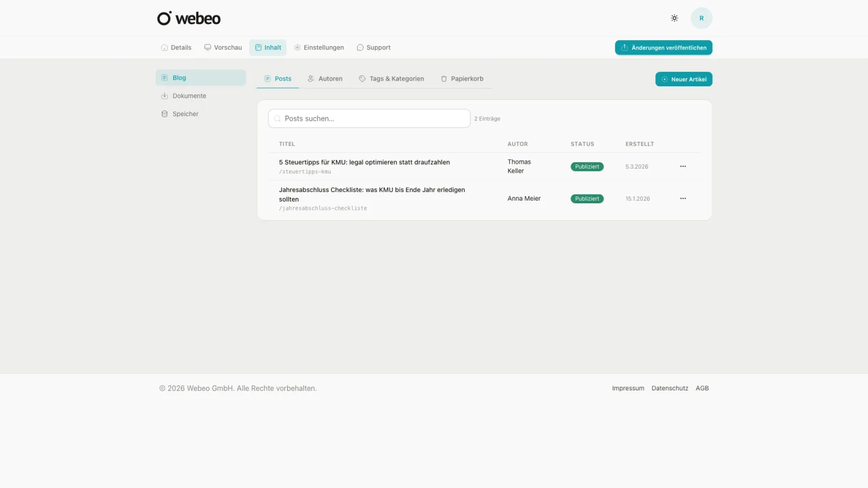Toggle the light/dark theme sun icon
The image size is (868, 488).
(x=674, y=18)
